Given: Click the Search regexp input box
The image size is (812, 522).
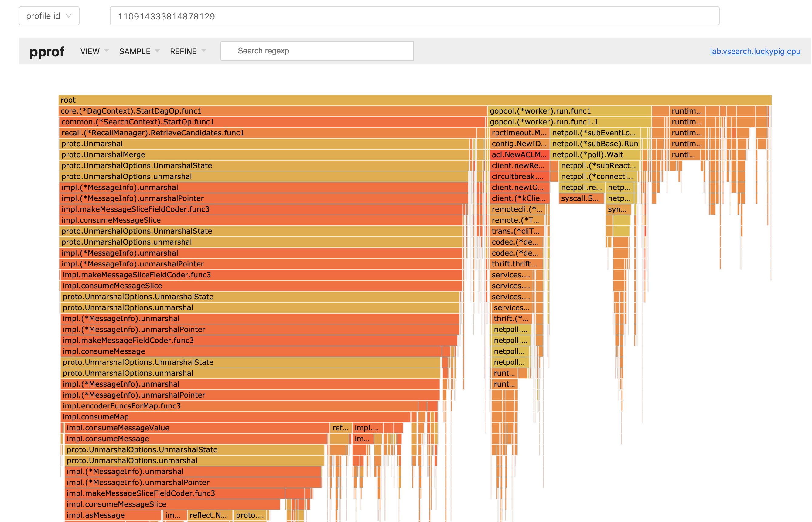Looking at the screenshot, I should 316,51.
